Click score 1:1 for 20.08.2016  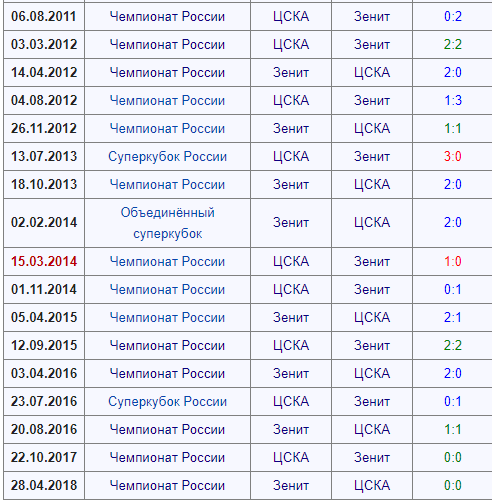point(453,429)
